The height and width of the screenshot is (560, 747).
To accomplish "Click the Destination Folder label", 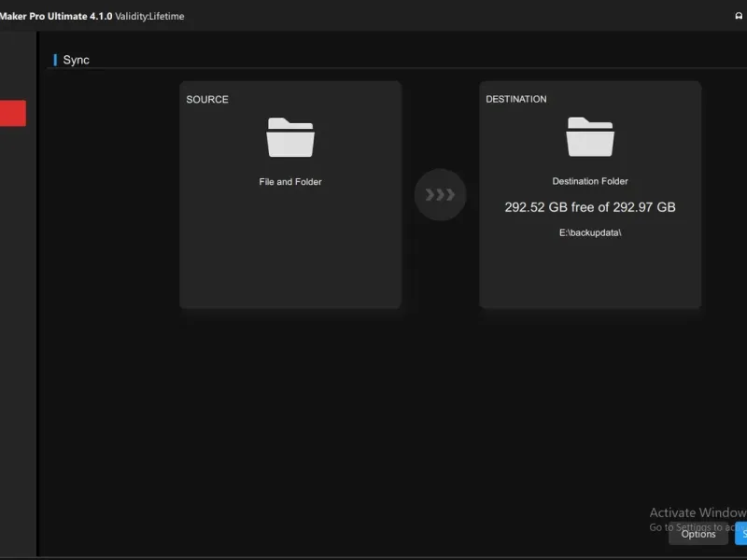I will pyautogui.click(x=590, y=181).
